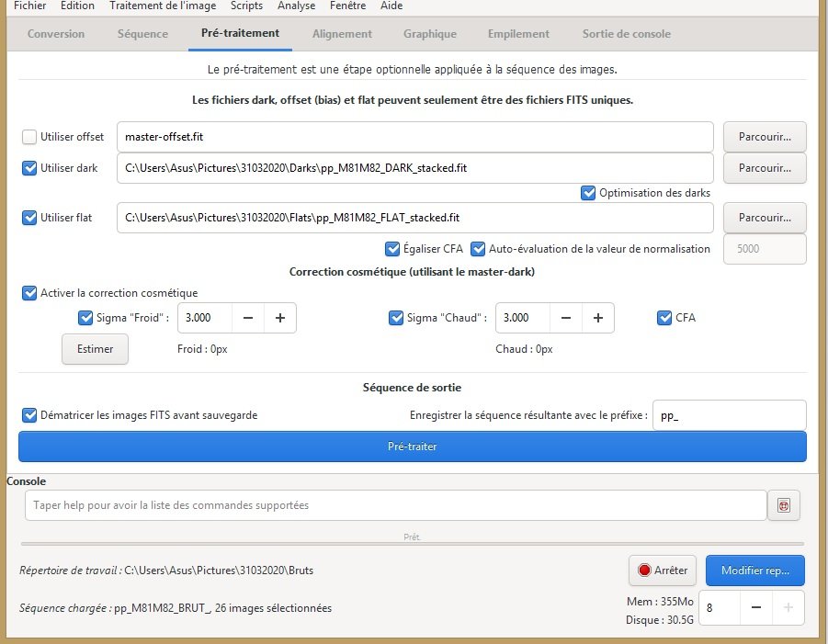Open the Fichier menu
Screen dimensions: 828x644
tap(29, 6)
